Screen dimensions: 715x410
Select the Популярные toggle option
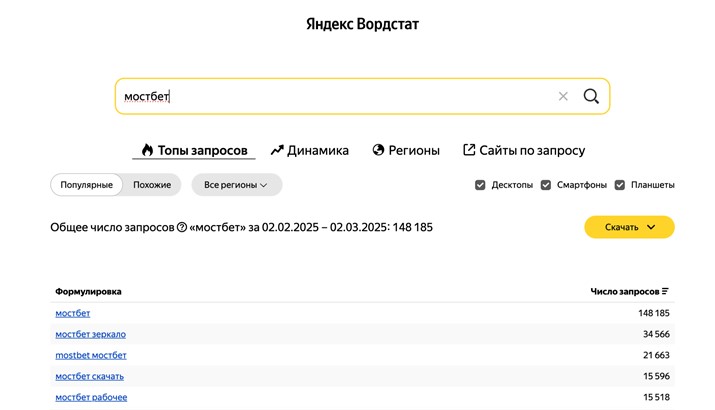pos(87,185)
